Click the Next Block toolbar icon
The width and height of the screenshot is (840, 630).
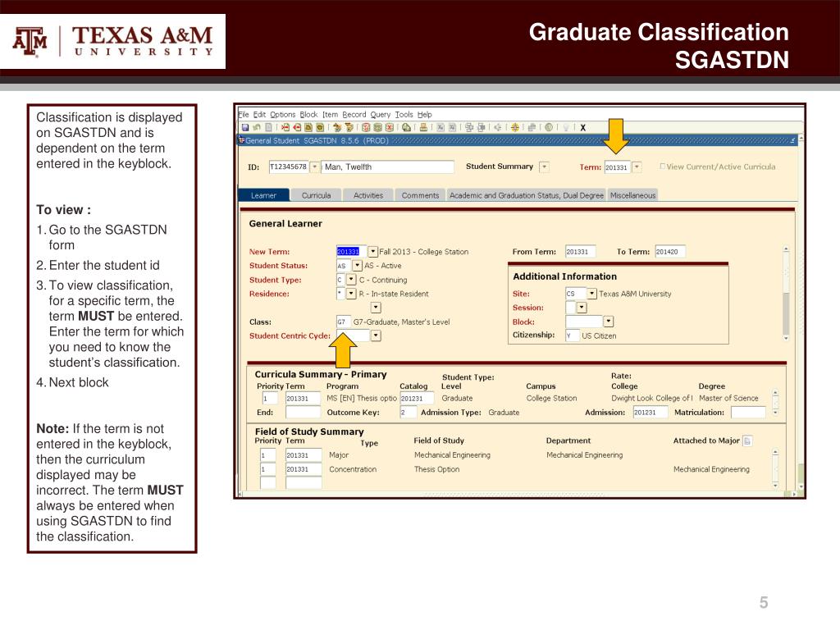pyautogui.click(x=349, y=127)
